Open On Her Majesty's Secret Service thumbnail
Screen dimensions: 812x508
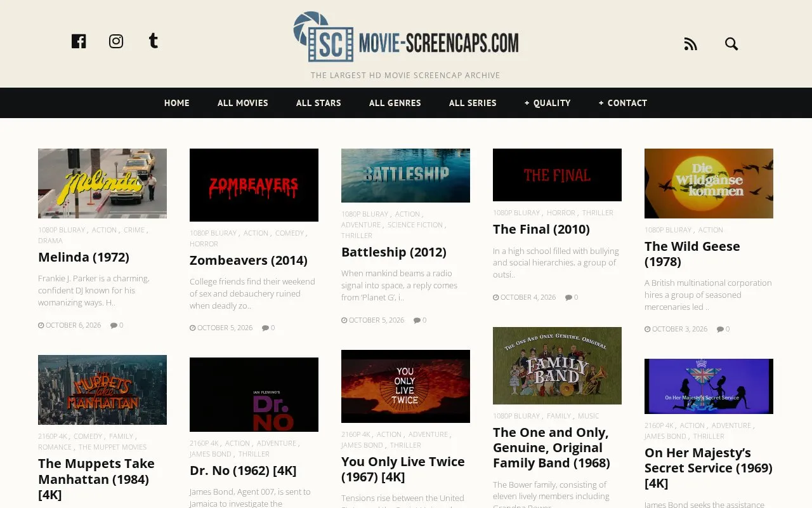(x=709, y=386)
